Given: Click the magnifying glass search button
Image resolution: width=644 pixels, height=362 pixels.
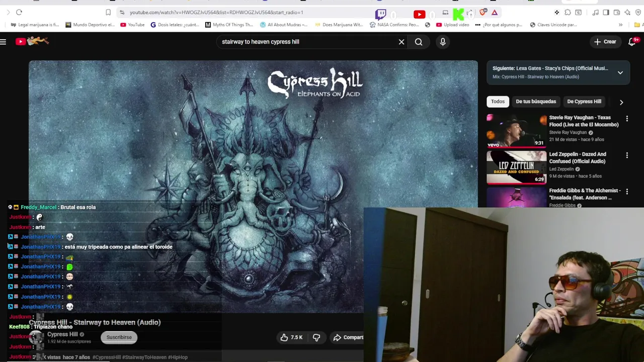Looking at the screenshot, I should [x=419, y=42].
